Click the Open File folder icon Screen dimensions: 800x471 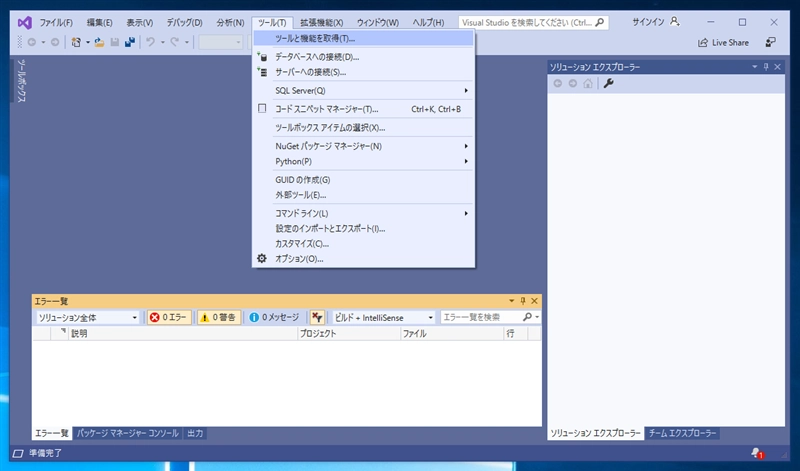click(x=99, y=42)
